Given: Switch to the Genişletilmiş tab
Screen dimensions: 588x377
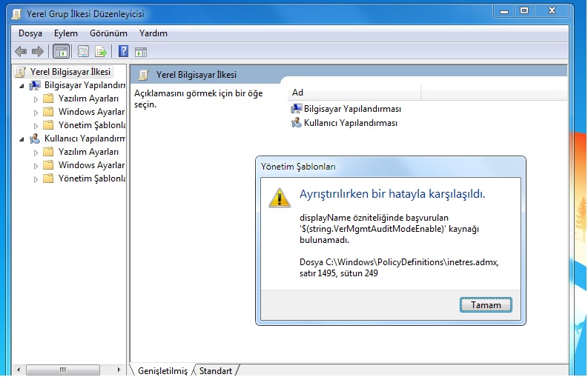Looking at the screenshot, I should [162, 370].
